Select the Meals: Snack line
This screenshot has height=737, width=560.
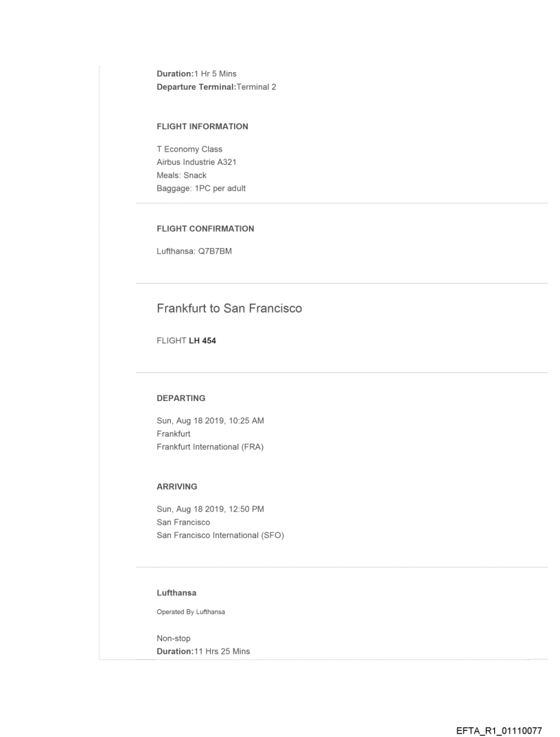[x=182, y=175]
